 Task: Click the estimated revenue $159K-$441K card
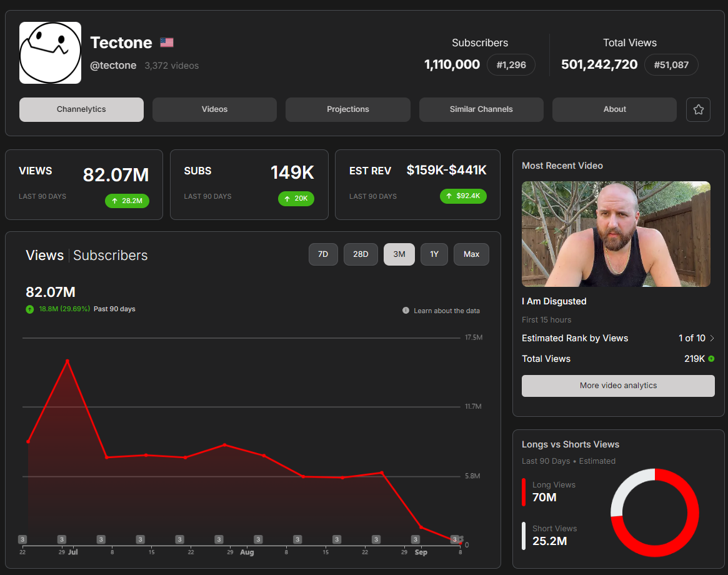tap(417, 184)
